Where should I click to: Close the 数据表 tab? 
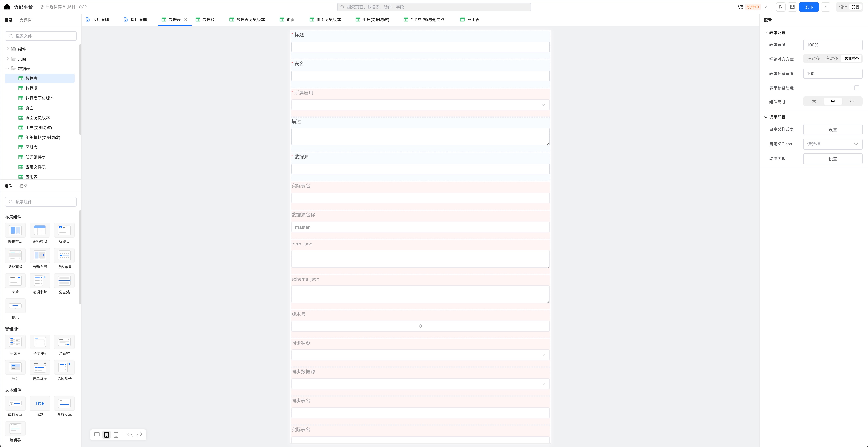pos(186,20)
